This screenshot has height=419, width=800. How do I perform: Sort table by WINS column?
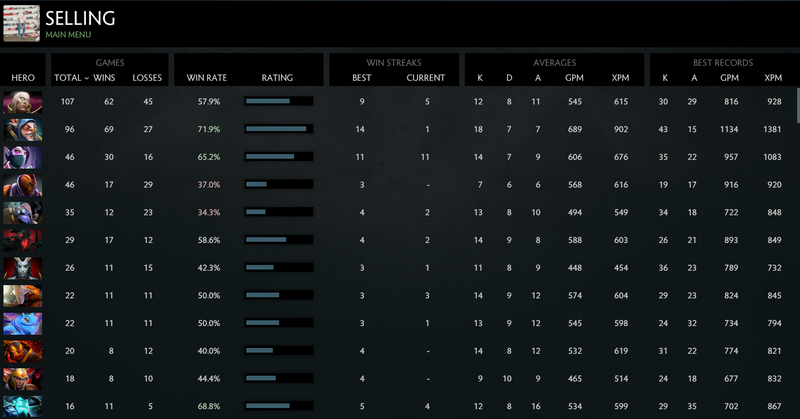tap(104, 77)
